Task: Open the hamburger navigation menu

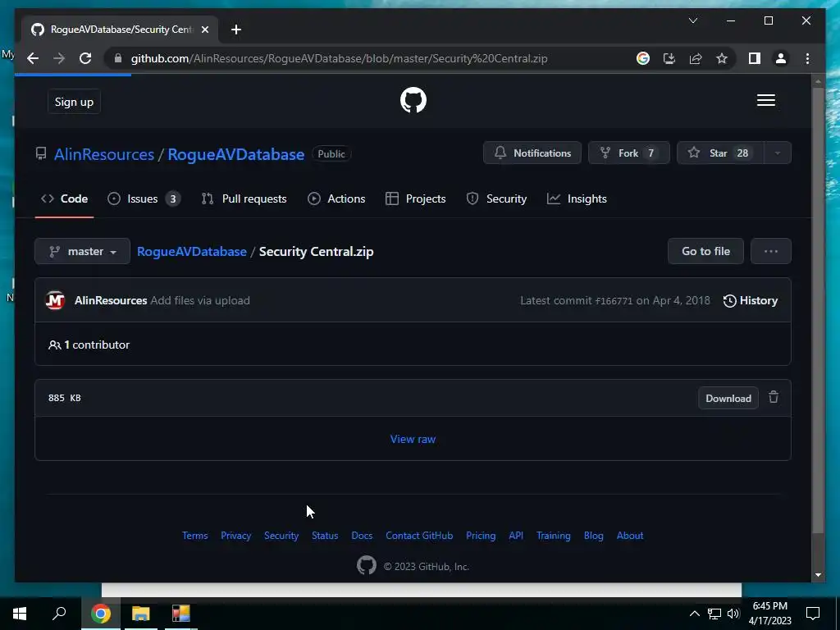Action: tap(765, 100)
